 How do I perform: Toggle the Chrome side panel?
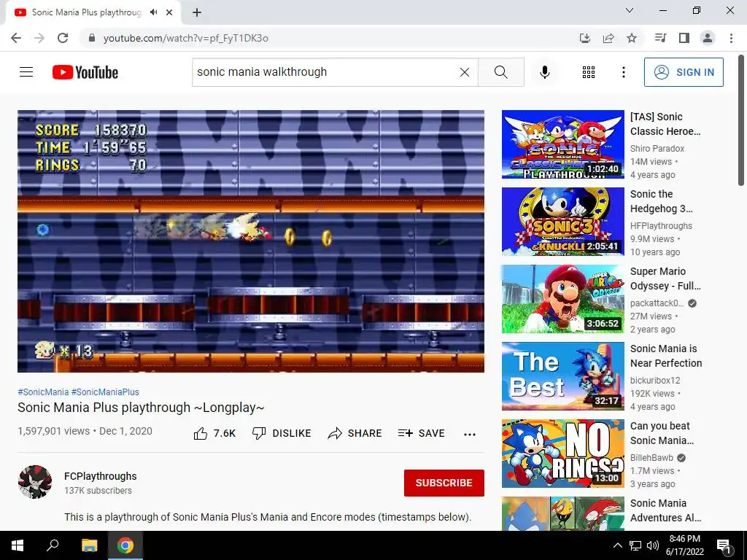tap(684, 38)
